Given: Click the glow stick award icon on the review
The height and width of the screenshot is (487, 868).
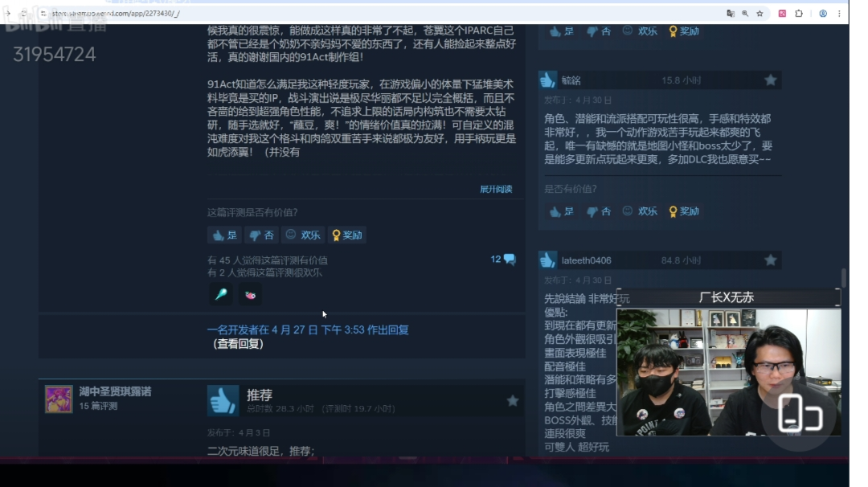Looking at the screenshot, I should click(x=220, y=295).
